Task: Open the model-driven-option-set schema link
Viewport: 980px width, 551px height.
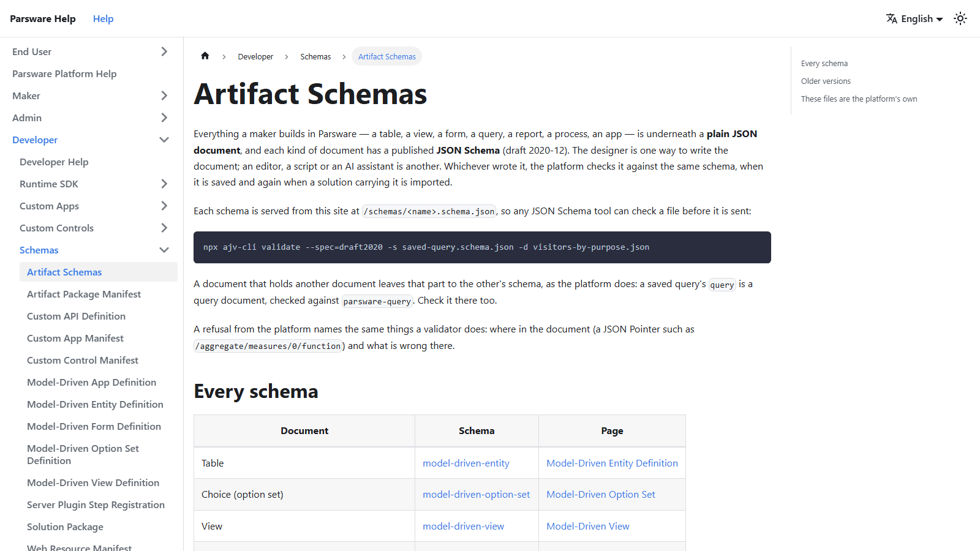Action: (477, 494)
